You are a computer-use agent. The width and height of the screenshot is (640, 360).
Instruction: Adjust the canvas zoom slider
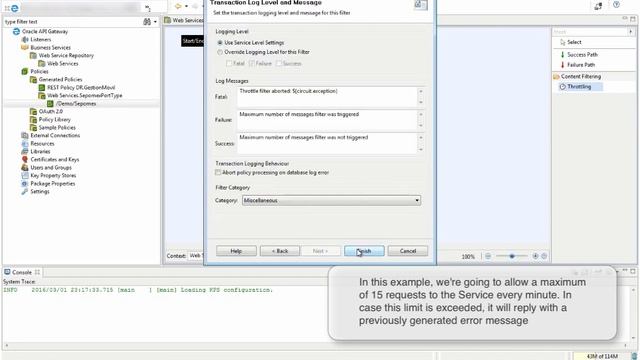[511, 256]
